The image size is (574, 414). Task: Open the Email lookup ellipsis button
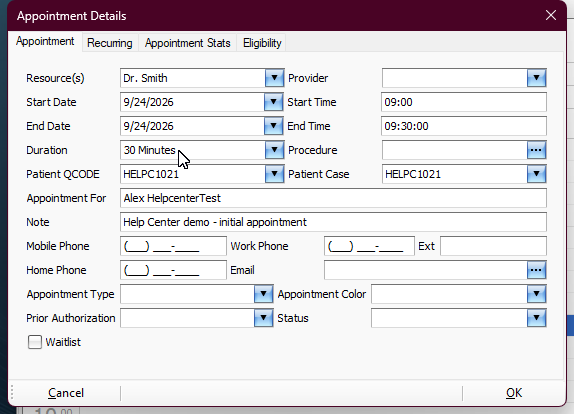[x=536, y=270]
